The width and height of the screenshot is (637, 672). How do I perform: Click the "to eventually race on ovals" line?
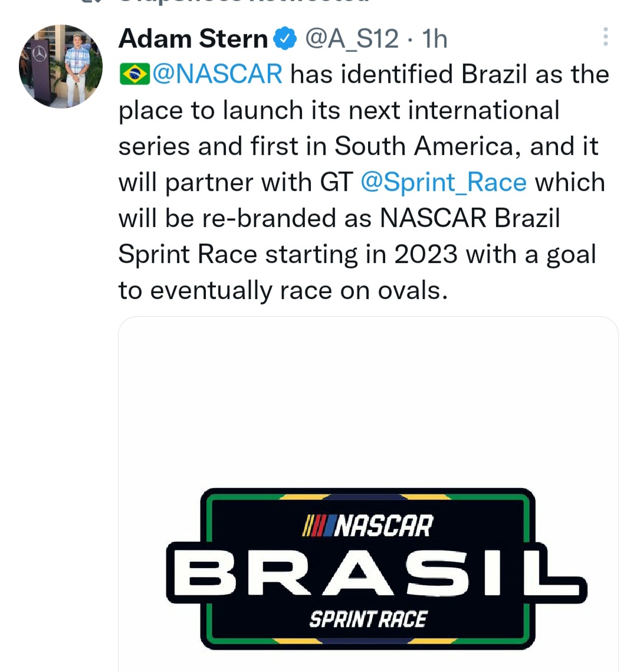pyautogui.click(x=283, y=290)
